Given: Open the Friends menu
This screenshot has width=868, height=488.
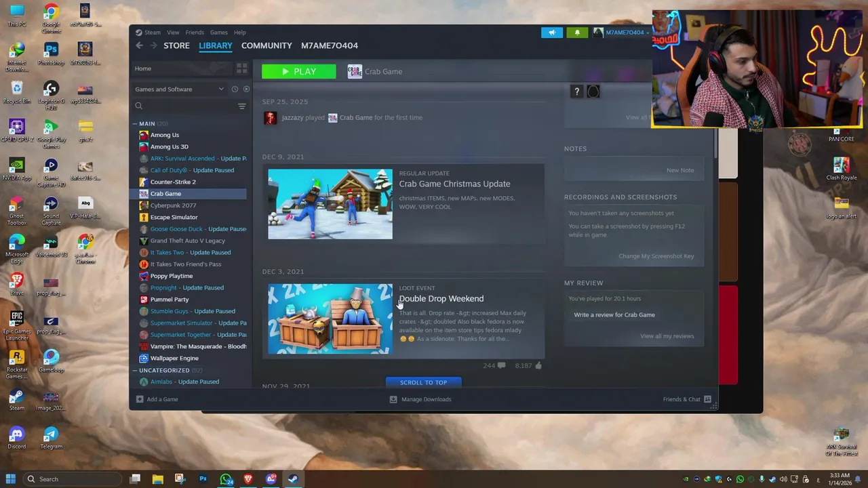Looking at the screenshot, I should point(195,33).
